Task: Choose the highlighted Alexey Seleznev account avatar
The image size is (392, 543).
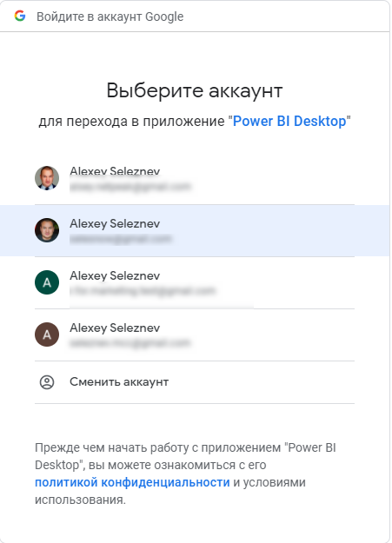Action: pyautogui.click(x=47, y=230)
